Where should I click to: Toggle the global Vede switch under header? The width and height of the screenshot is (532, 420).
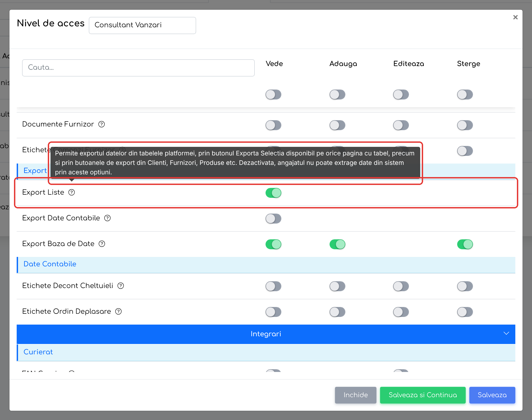(273, 95)
